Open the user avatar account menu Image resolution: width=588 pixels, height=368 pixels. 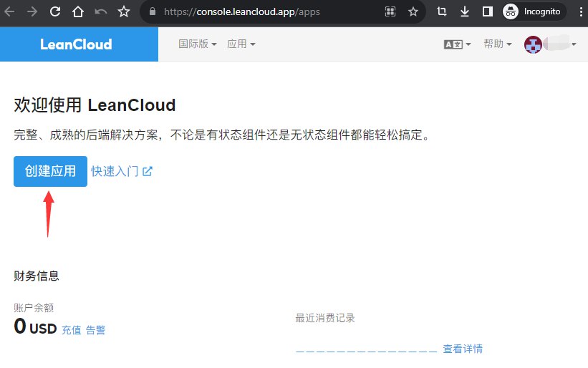tap(550, 44)
